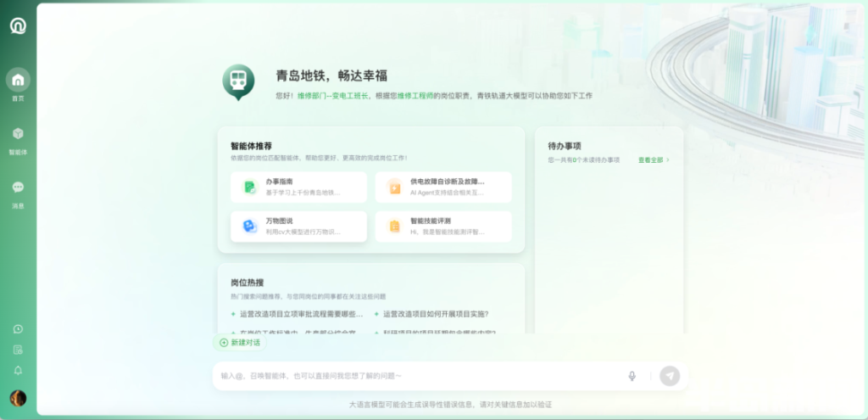View all to-do items via 查看全部
Viewport: 868px width, 420px height.
click(650, 160)
